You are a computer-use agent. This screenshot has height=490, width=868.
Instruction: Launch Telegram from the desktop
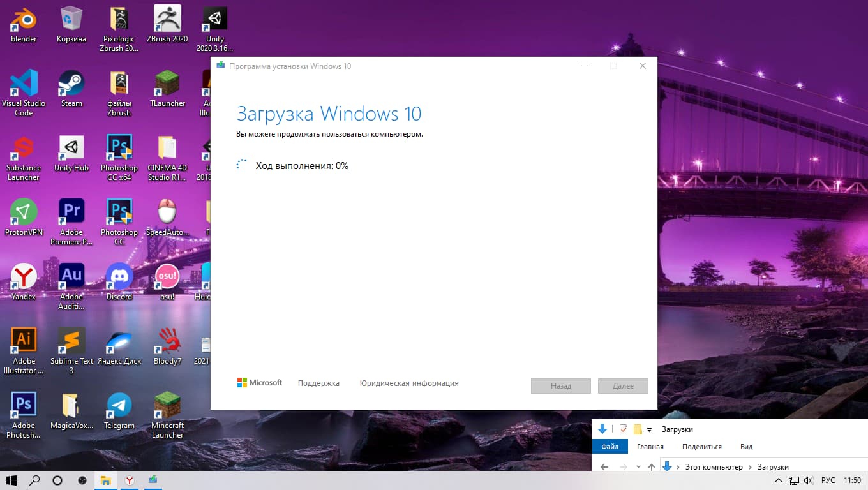click(119, 411)
